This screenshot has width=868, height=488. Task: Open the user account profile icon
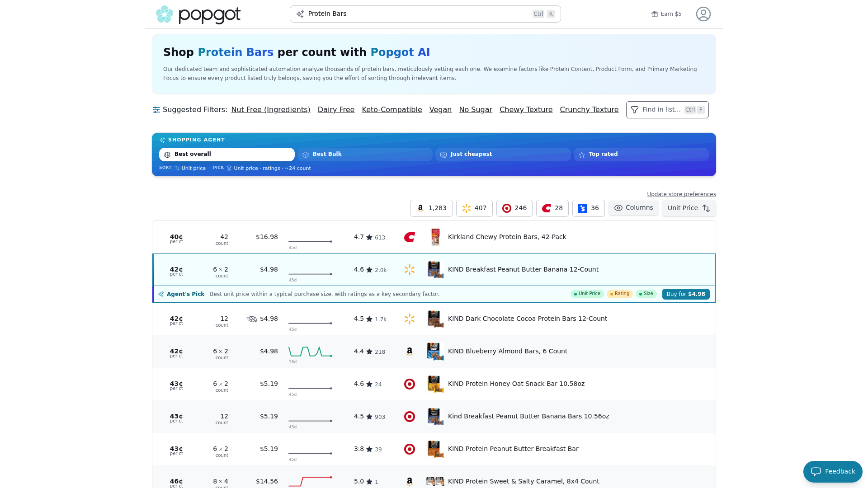(703, 14)
